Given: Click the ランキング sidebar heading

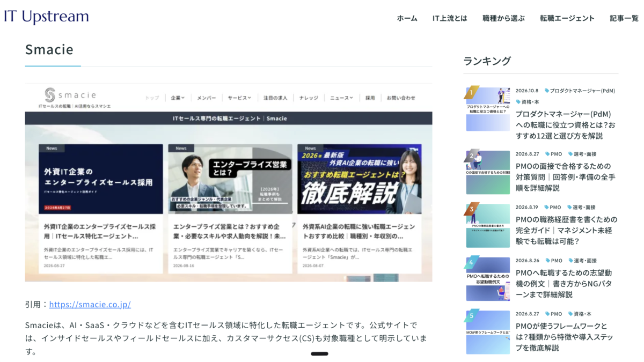Looking at the screenshot, I should coord(487,61).
